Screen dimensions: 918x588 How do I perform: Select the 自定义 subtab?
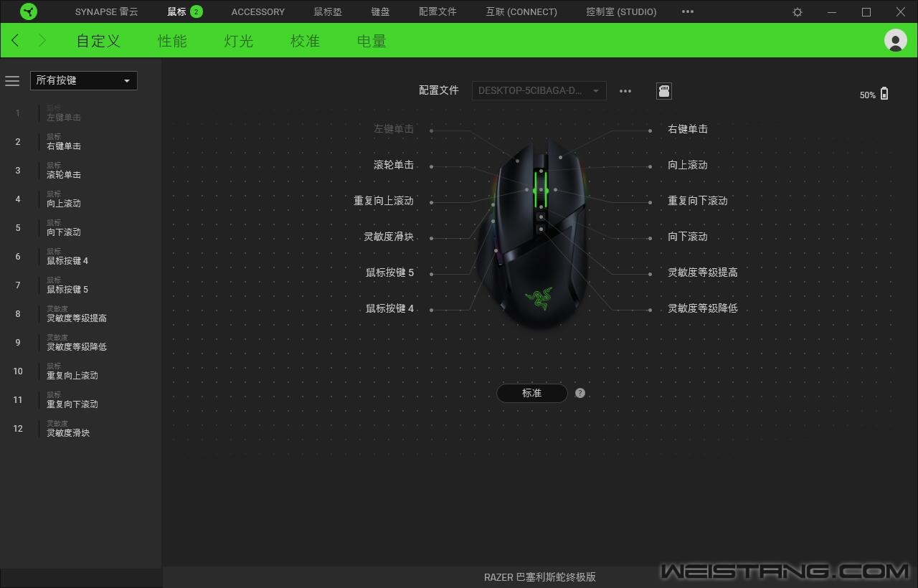tap(98, 41)
